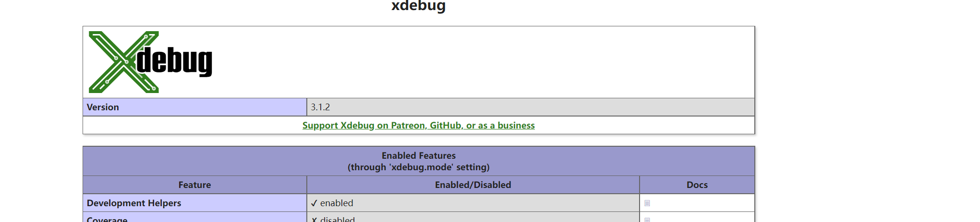This screenshot has width=980, height=222.
Task: Open the Development Helpers docs icon
Action: [647, 203]
